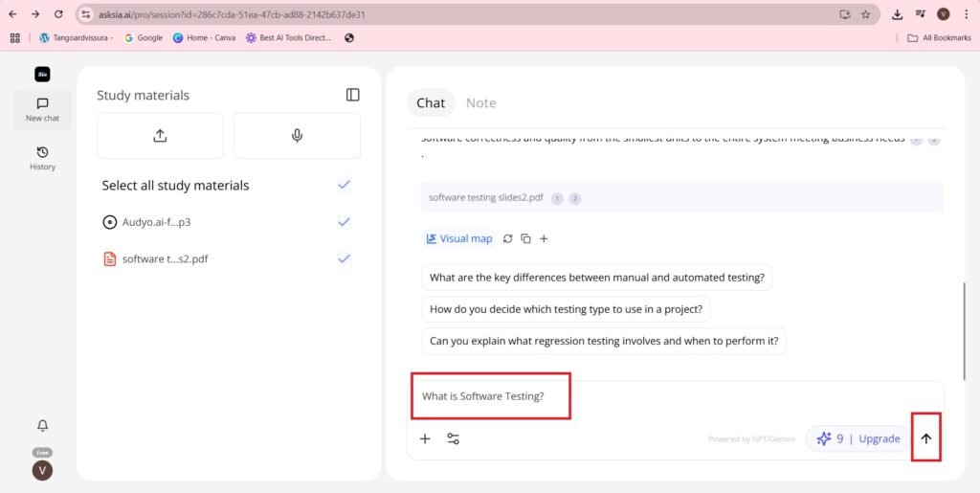Viewport: 980px width, 493px height.
Task: Click the microphone record button
Action: click(297, 136)
